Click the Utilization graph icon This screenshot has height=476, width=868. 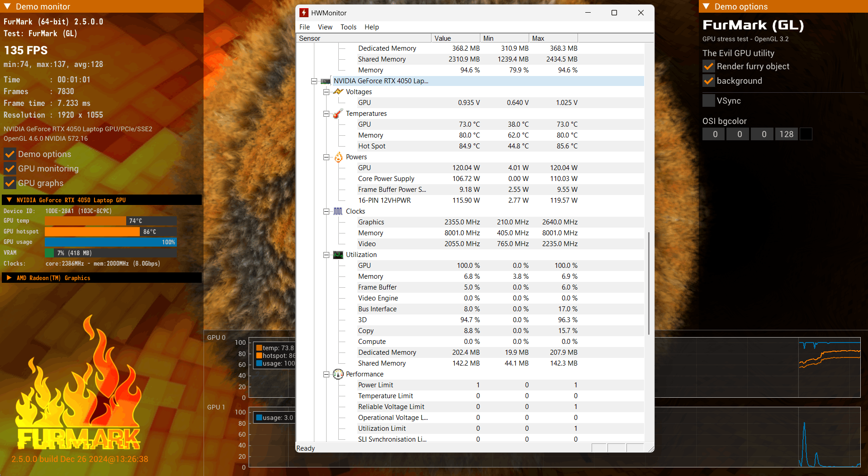[x=338, y=255]
